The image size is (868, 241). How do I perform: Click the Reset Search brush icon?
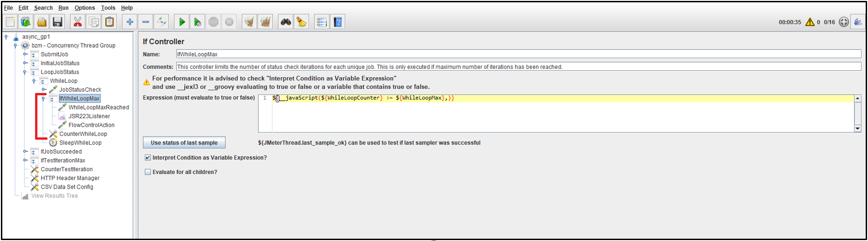tap(301, 22)
